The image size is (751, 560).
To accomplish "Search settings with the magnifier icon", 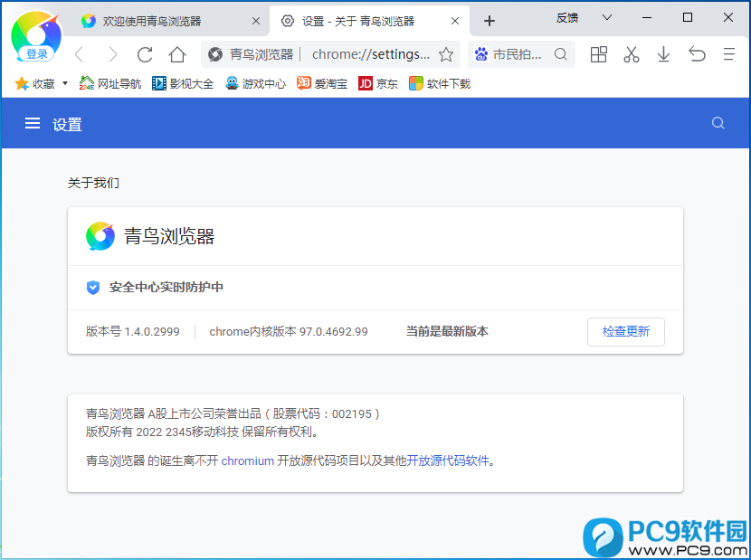I will (718, 123).
